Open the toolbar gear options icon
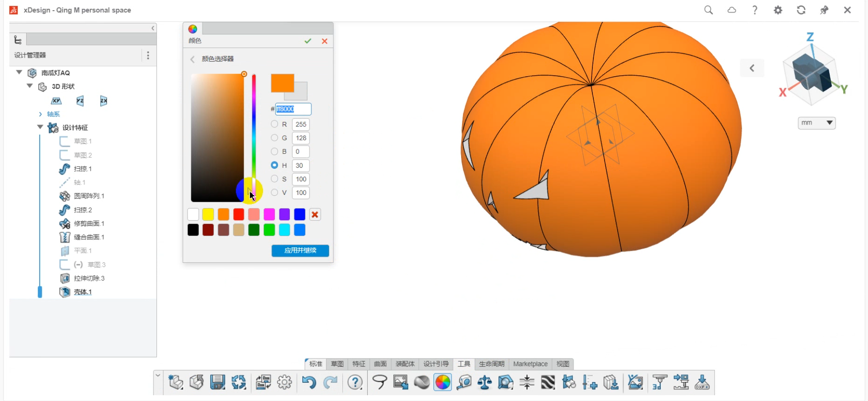Viewport: 868px width, 401px height. click(284, 383)
